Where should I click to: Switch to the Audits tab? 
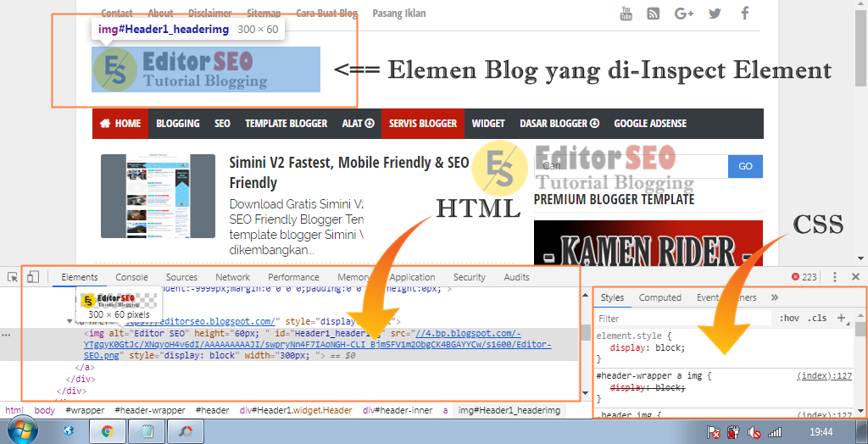tap(516, 277)
